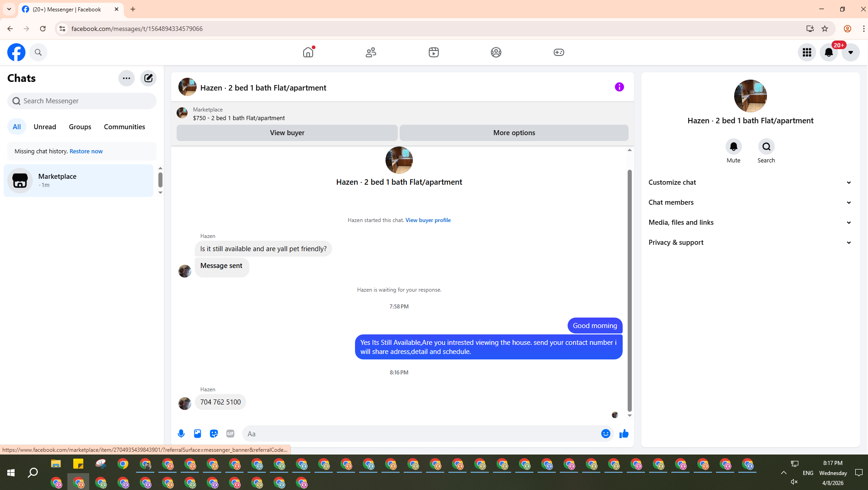Open the Windows Start menu

coord(11,473)
